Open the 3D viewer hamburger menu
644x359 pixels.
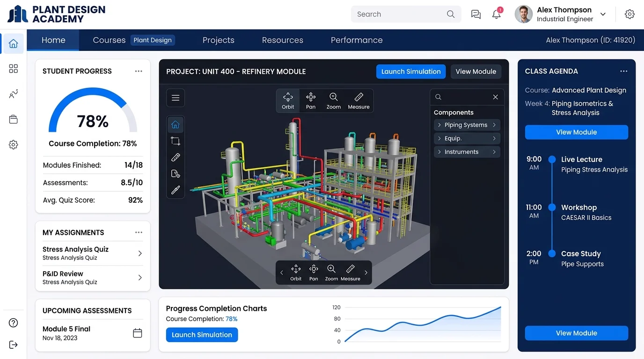click(x=176, y=98)
